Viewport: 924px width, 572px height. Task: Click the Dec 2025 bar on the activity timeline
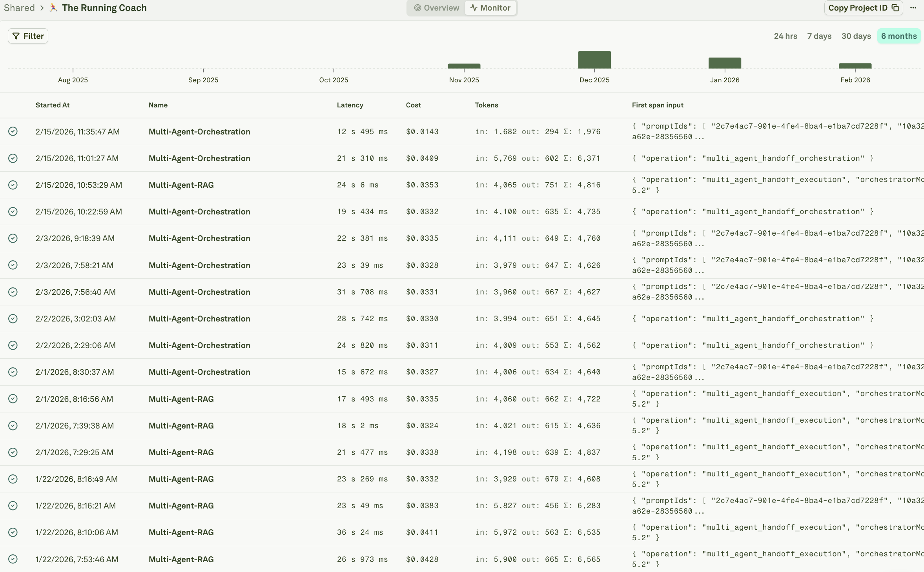[594, 60]
